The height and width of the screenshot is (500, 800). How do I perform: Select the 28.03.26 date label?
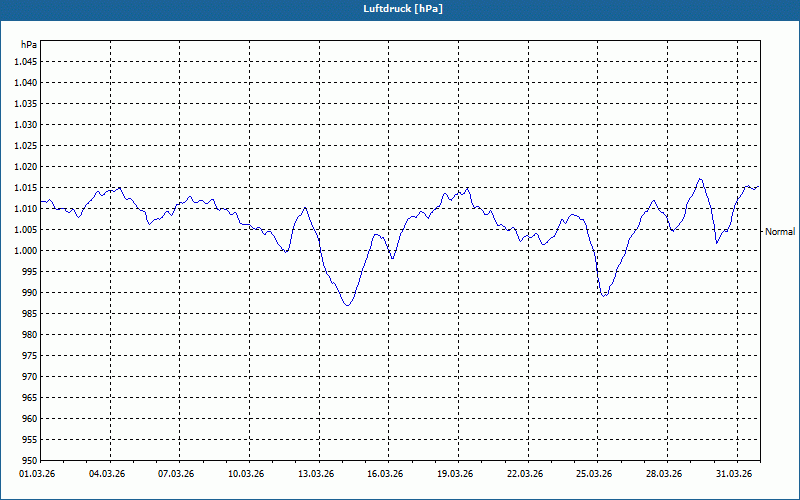click(x=664, y=474)
